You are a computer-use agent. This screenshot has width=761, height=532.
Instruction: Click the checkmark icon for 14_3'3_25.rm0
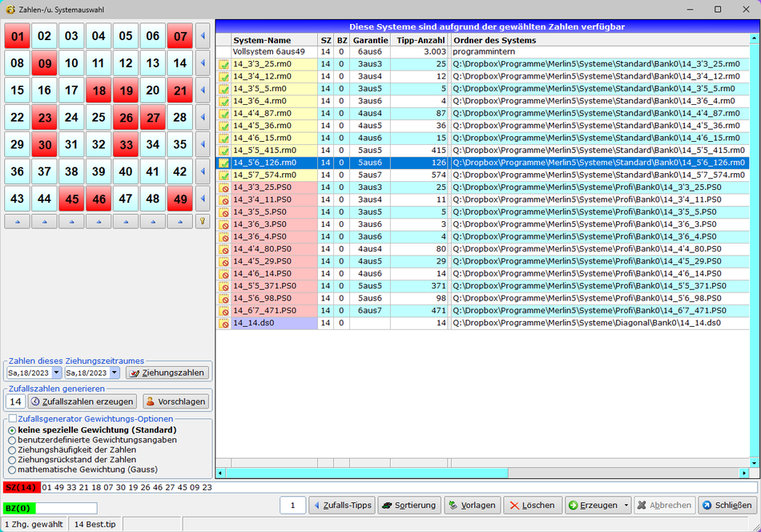coord(224,64)
